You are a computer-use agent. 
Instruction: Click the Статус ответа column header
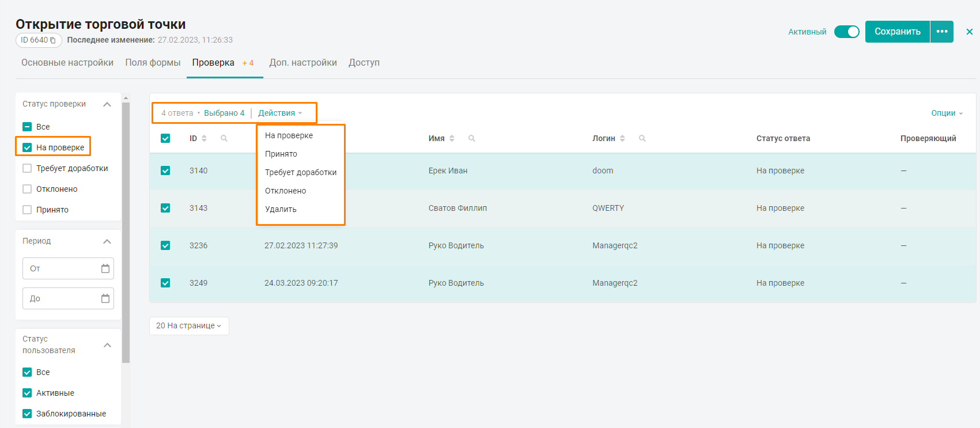click(x=783, y=138)
